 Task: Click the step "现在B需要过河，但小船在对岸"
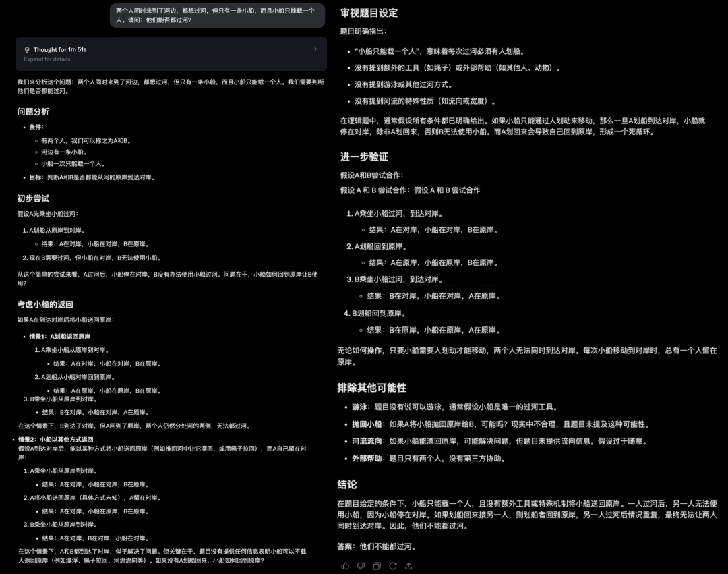pyautogui.click(x=92, y=258)
